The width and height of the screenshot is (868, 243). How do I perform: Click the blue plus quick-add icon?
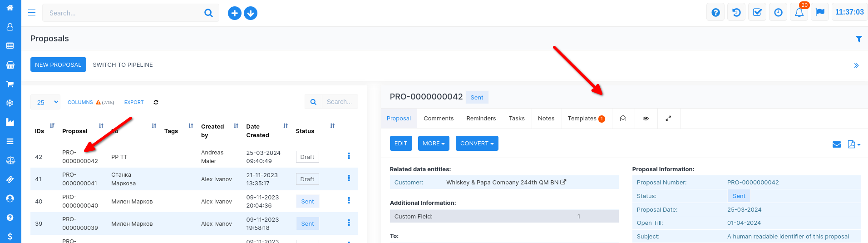pyautogui.click(x=234, y=13)
